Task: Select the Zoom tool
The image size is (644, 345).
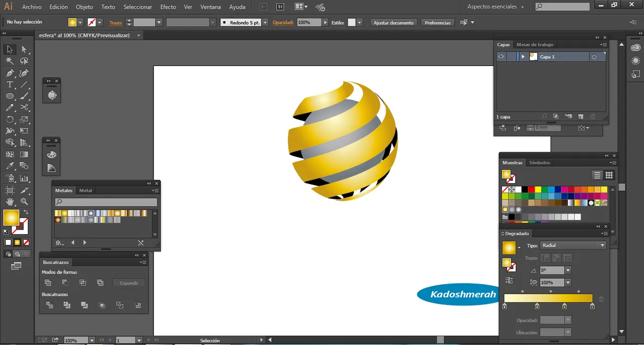Action: 24,201
